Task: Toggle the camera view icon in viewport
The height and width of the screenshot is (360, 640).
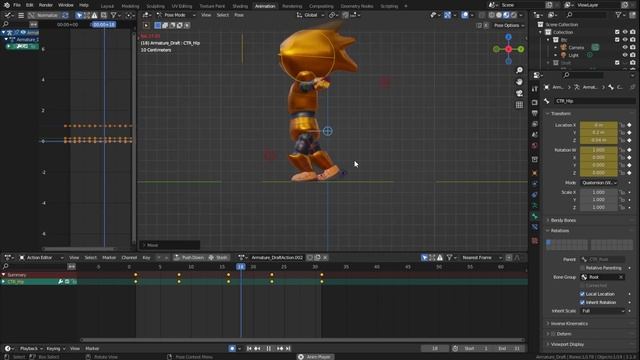Action: (519, 93)
